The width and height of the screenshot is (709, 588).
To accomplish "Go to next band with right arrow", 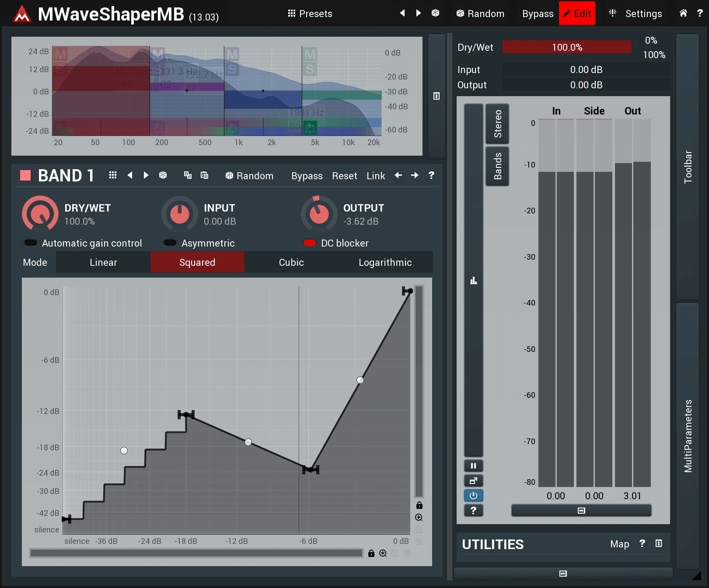I will pos(415,175).
